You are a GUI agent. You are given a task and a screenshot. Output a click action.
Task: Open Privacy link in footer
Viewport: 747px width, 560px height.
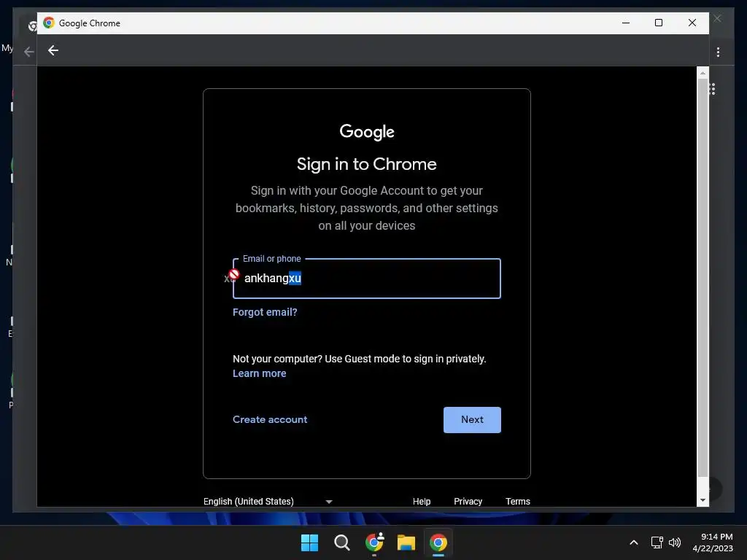click(x=468, y=502)
